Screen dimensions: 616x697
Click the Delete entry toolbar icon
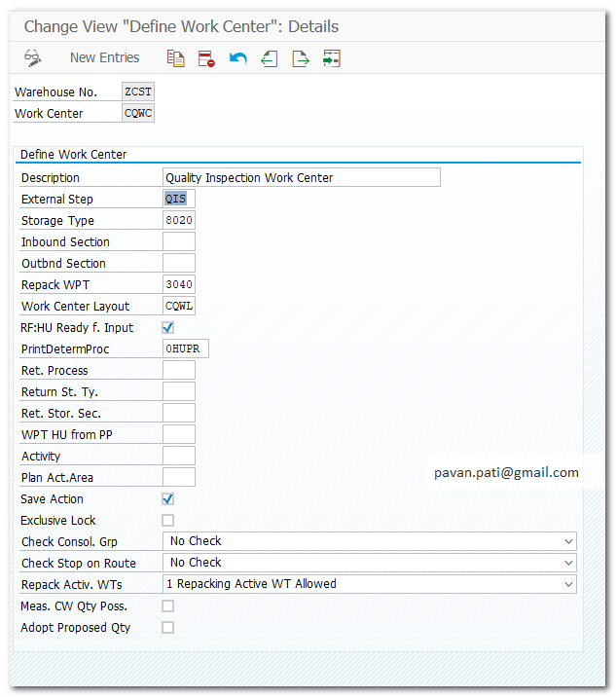coord(206,58)
